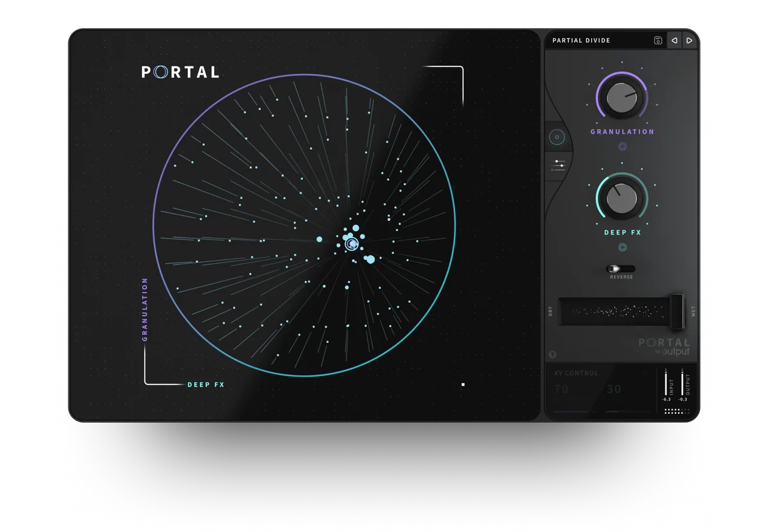Viewport: 767px width, 532px height.
Task: Click the GRANULATION knob label
Action: click(x=622, y=132)
